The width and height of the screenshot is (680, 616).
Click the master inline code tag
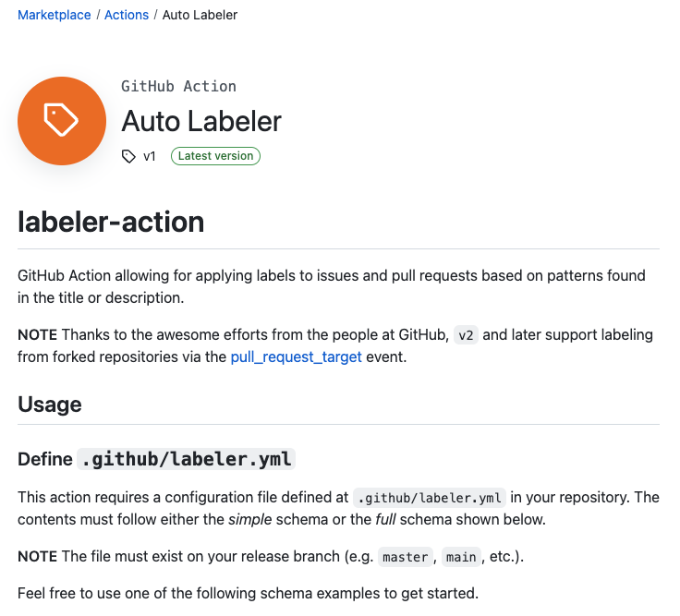point(405,557)
